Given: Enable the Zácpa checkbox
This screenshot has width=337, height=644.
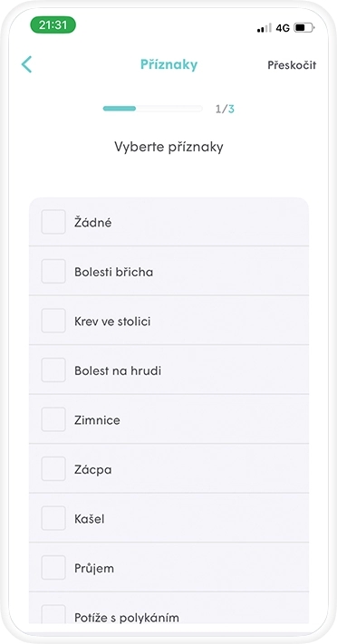Looking at the screenshot, I should [x=53, y=468].
